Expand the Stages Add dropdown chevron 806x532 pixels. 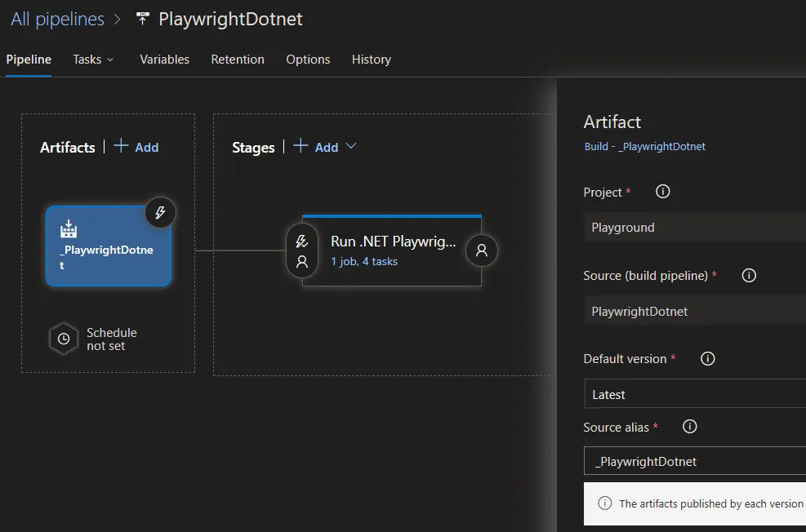point(351,146)
